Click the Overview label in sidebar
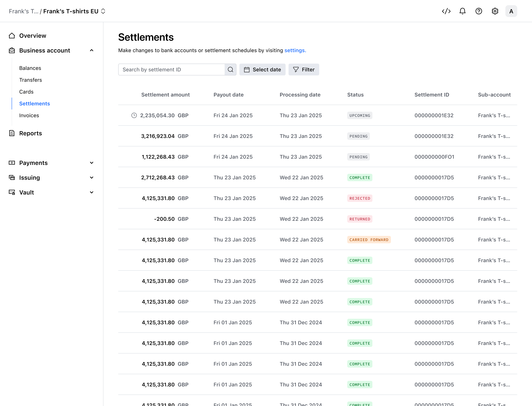532x406 pixels. click(x=33, y=35)
